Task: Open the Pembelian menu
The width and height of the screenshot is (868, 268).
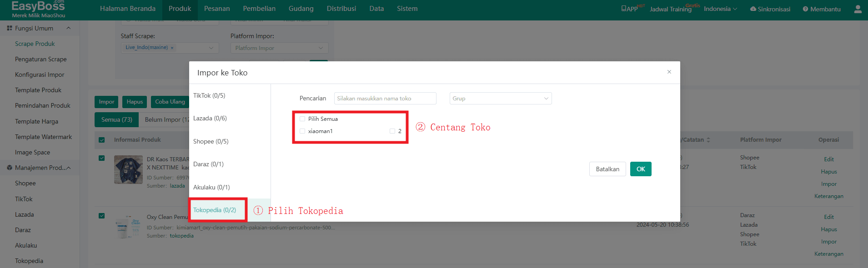Action: 259,9
